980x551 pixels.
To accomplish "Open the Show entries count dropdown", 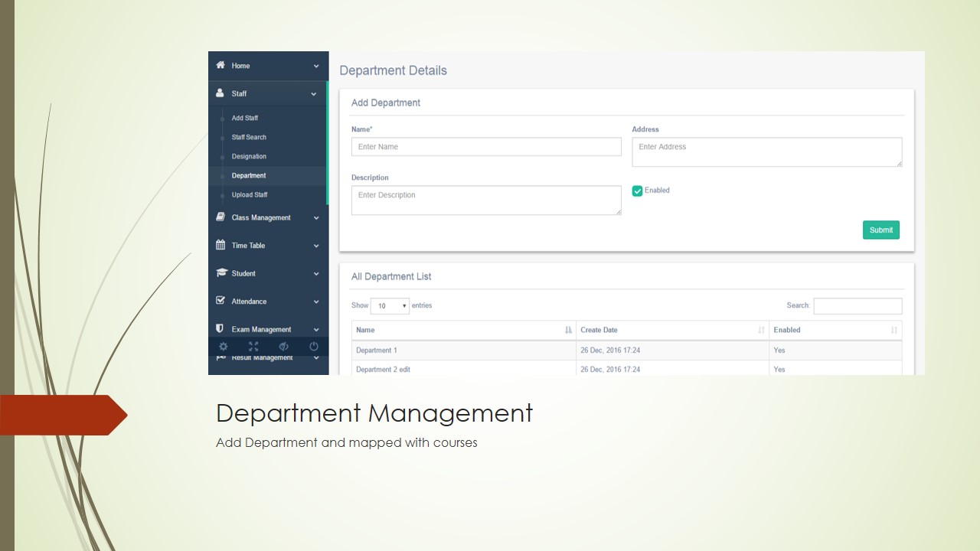I will (x=390, y=306).
